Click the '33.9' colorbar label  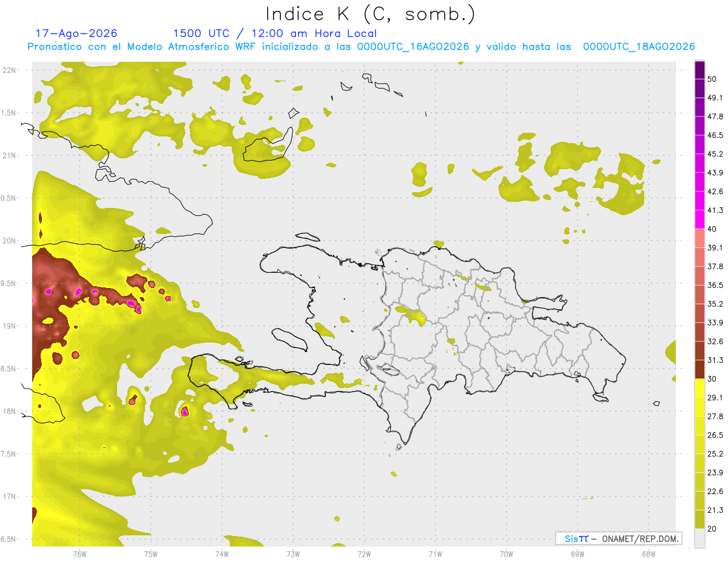(x=715, y=323)
